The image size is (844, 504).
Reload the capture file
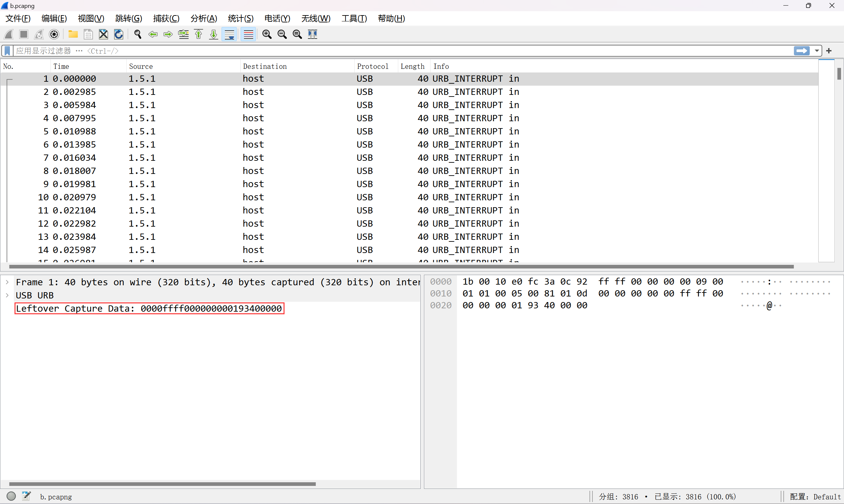(119, 34)
